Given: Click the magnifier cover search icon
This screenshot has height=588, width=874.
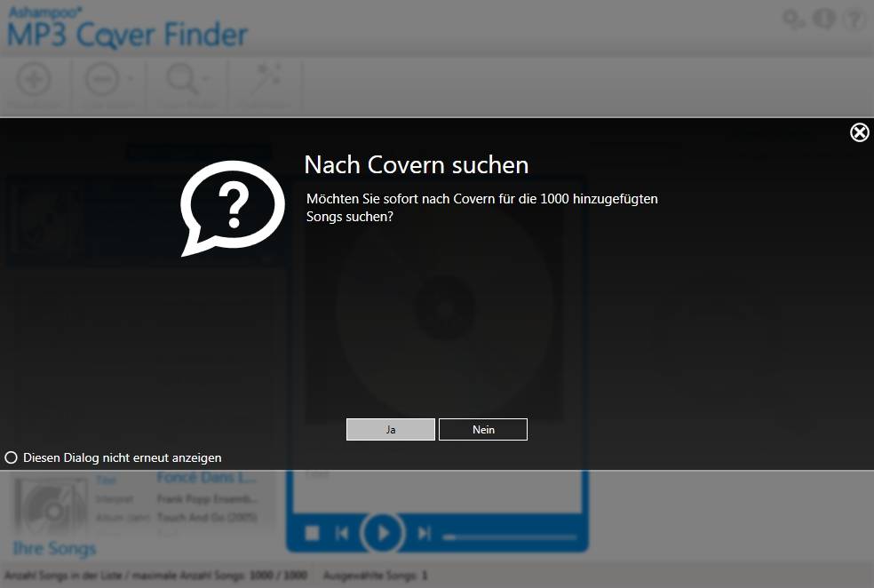Looking at the screenshot, I should 182,79.
